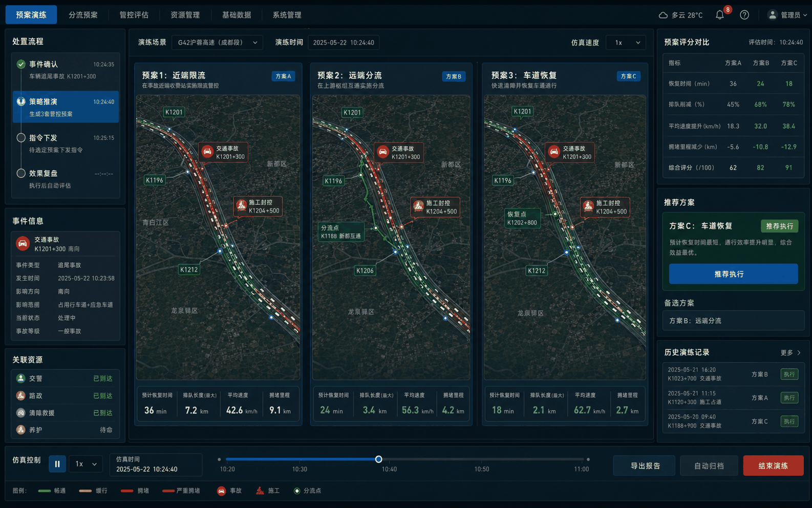The height and width of the screenshot is (508, 812).
Task: Click the simulation timeline slider handle
Action: (x=378, y=459)
